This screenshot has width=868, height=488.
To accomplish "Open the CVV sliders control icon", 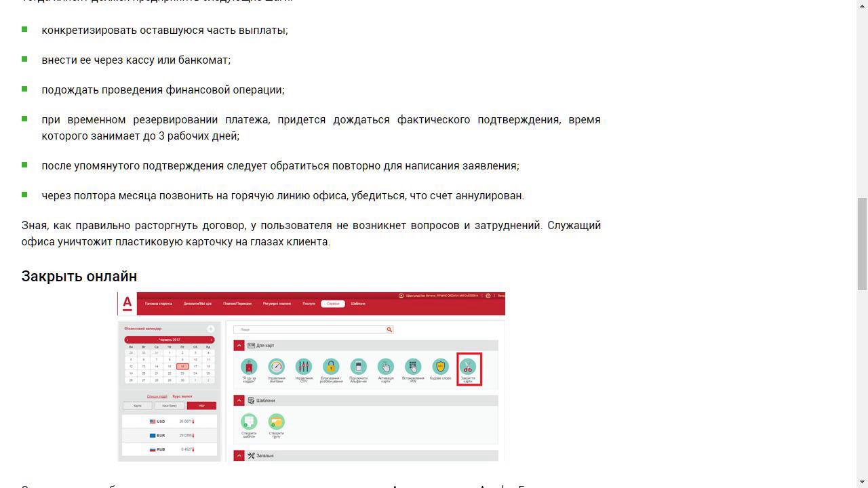I will pyautogui.click(x=304, y=367).
